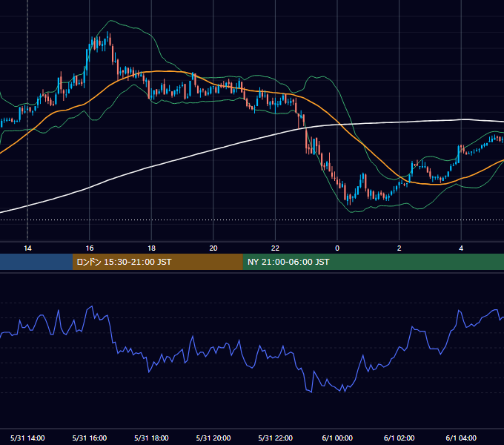Click the 0 hour label on the price chart axis
This screenshot has height=445, width=504.
click(337, 248)
